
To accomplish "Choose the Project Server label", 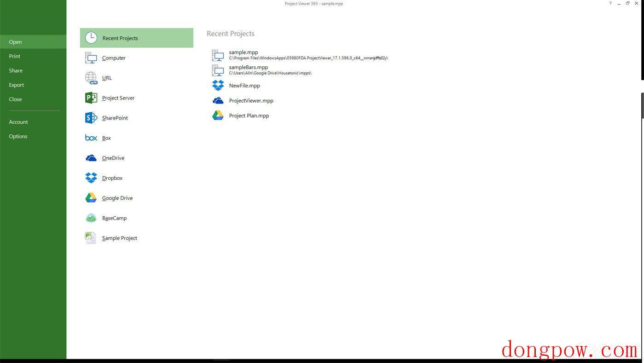I will tap(118, 98).
